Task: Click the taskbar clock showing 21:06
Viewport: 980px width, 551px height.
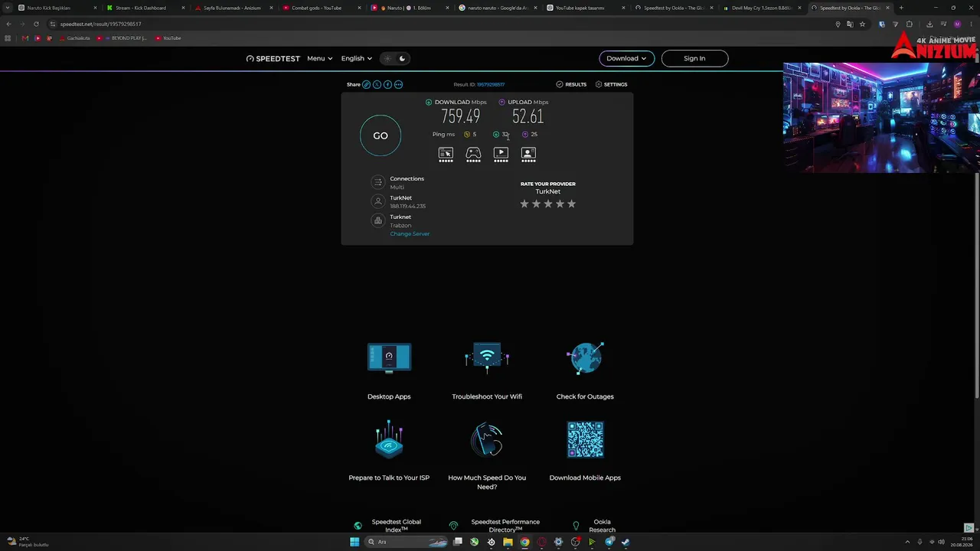Action: pos(961,542)
